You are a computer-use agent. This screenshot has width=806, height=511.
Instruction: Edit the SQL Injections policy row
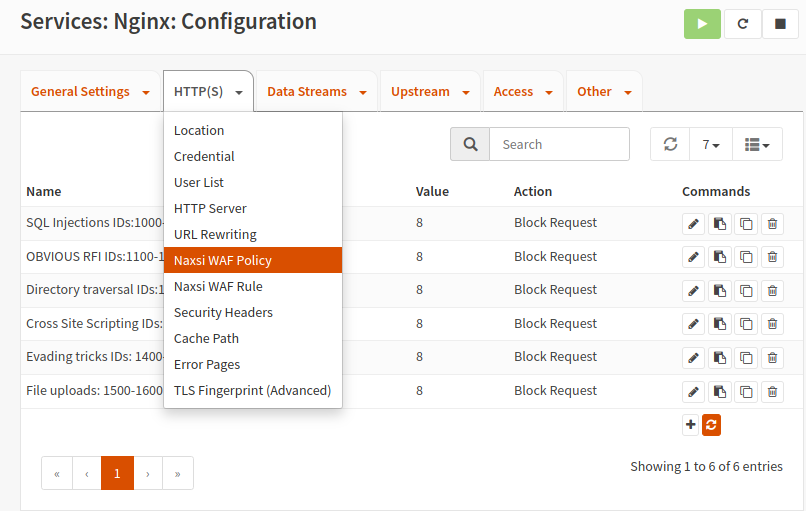(x=693, y=223)
